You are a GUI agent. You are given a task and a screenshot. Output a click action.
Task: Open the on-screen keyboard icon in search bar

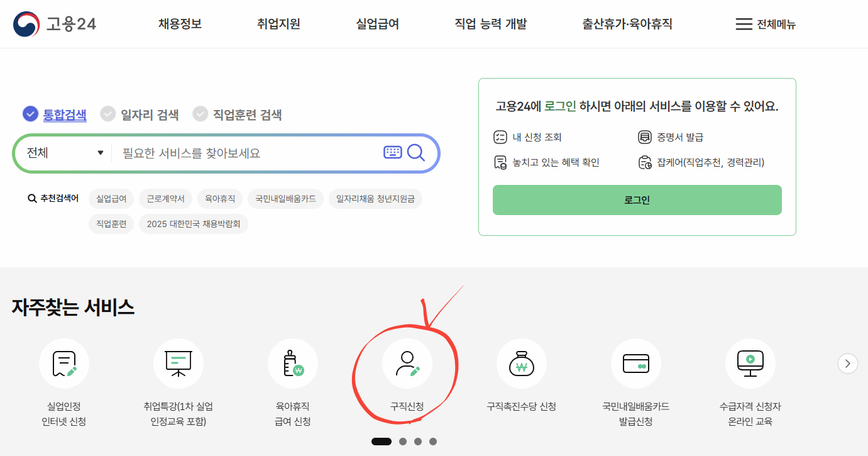(x=392, y=152)
